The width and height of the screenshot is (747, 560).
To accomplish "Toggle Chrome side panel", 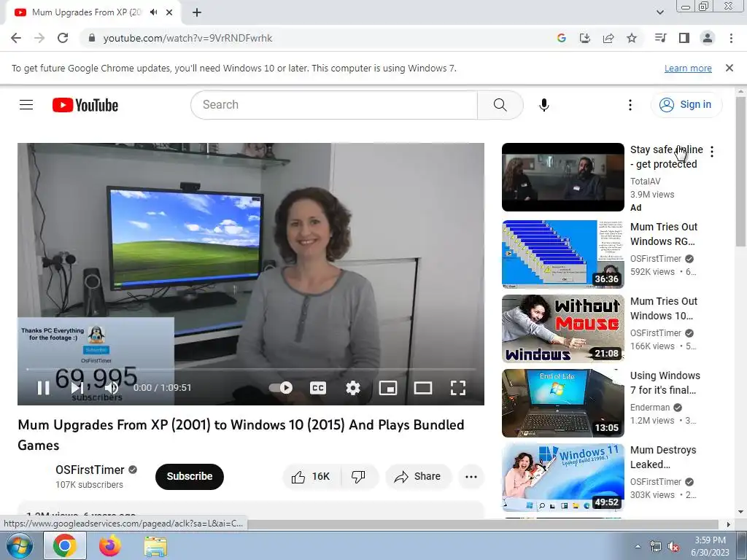I will (x=684, y=38).
